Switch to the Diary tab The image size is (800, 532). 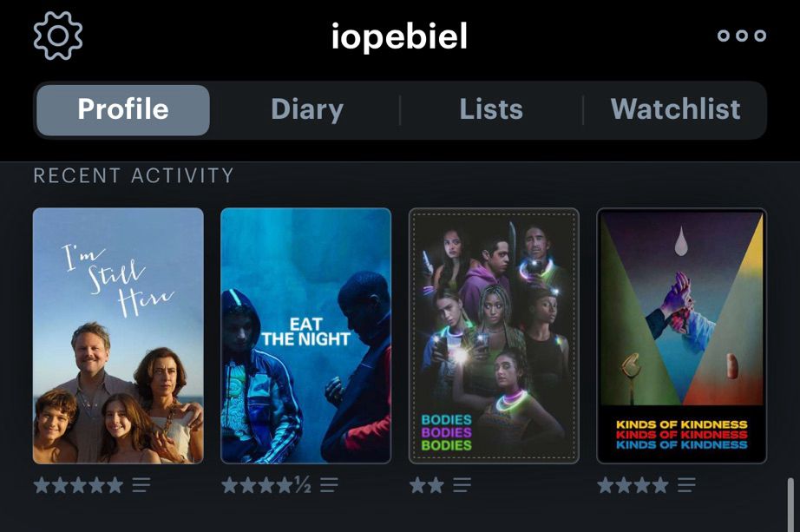click(307, 109)
